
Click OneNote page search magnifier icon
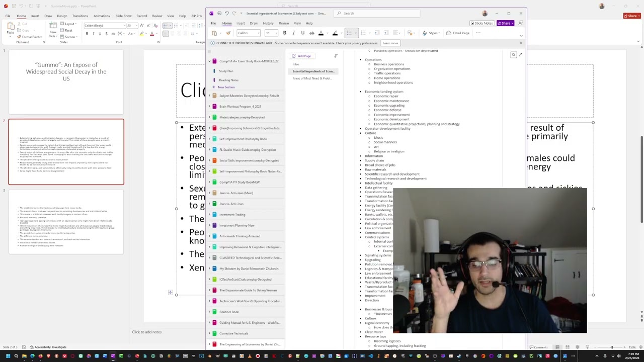tap(514, 55)
